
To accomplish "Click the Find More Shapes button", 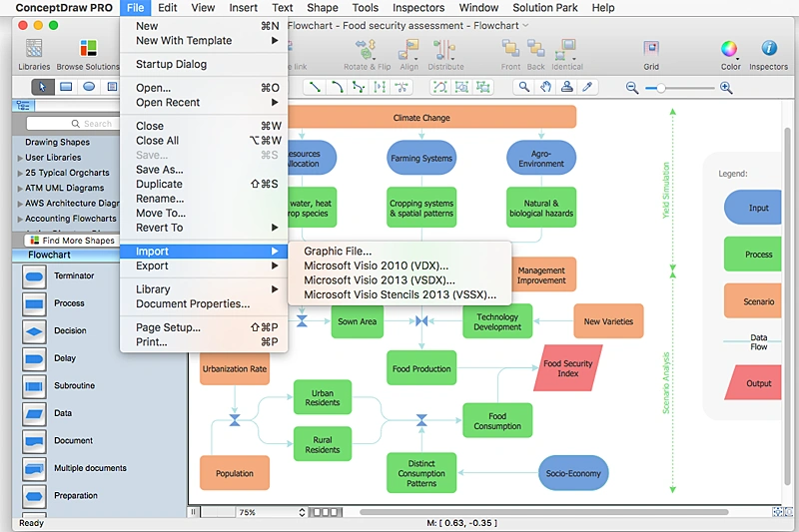I will (72, 241).
